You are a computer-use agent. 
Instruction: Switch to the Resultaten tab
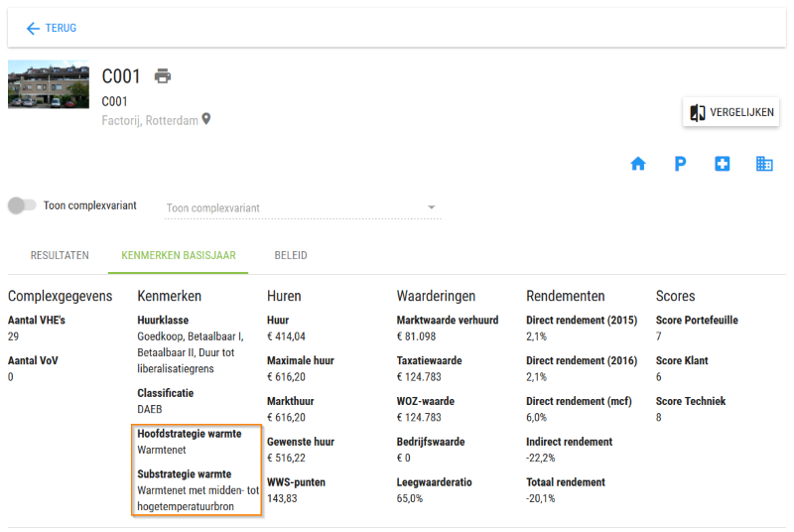tap(60, 256)
